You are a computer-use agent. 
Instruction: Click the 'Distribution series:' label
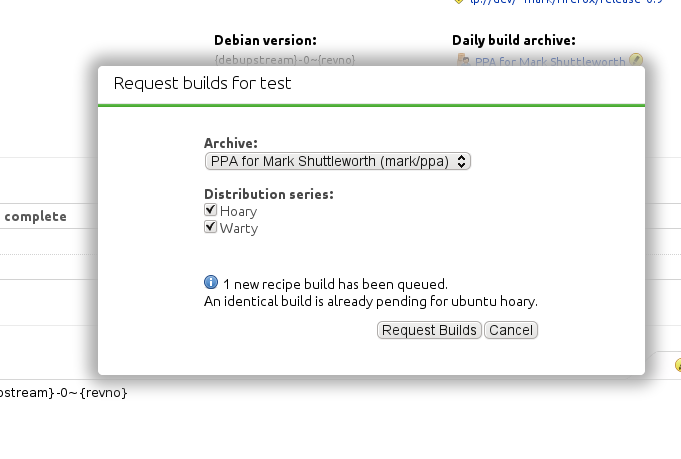(x=268, y=194)
